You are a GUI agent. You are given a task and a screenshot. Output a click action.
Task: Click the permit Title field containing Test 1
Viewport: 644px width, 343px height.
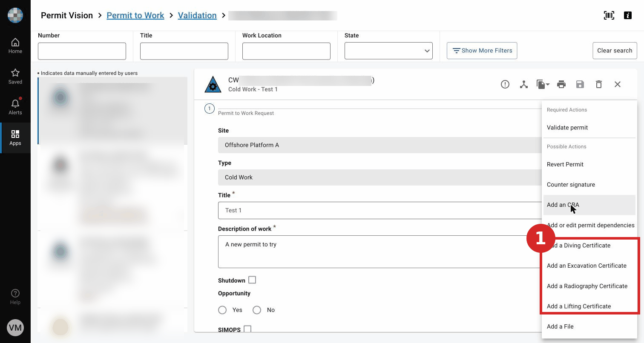point(380,210)
